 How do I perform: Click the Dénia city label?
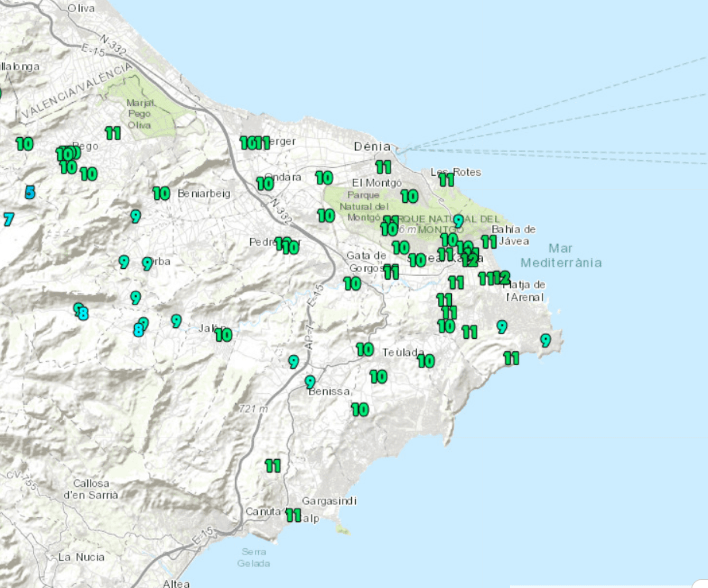tap(372, 147)
